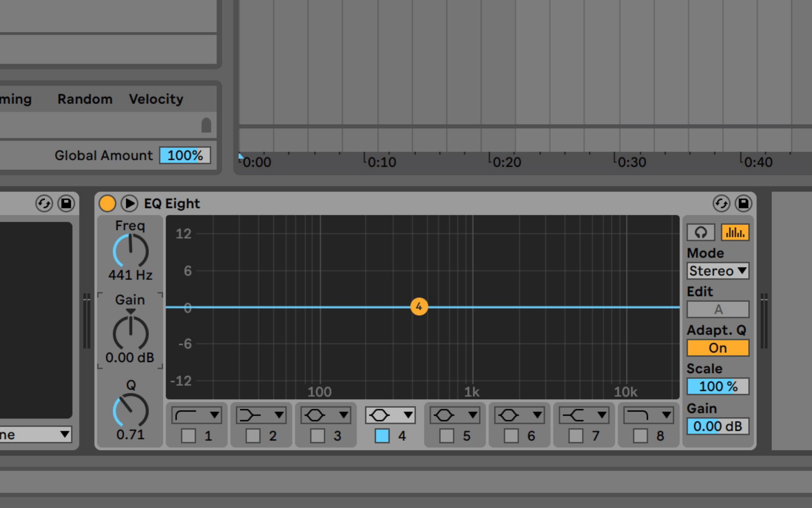Disable EQ band 4 checkbox
Image resolution: width=812 pixels, height=508 pixels.
tap(382, 436)
